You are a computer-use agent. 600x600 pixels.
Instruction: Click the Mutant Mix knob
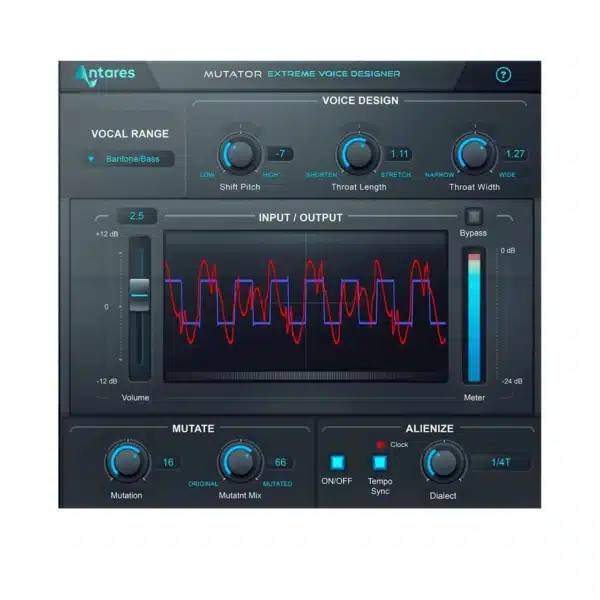tap(240, 462)
